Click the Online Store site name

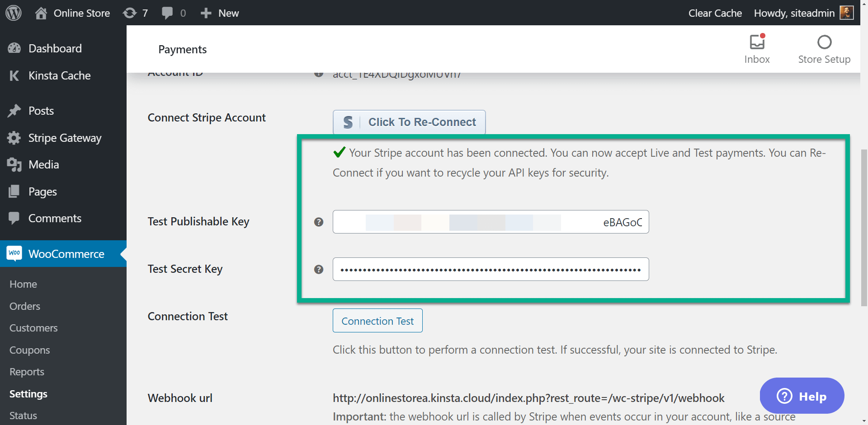pyautogui.click(x=82, y=13)
